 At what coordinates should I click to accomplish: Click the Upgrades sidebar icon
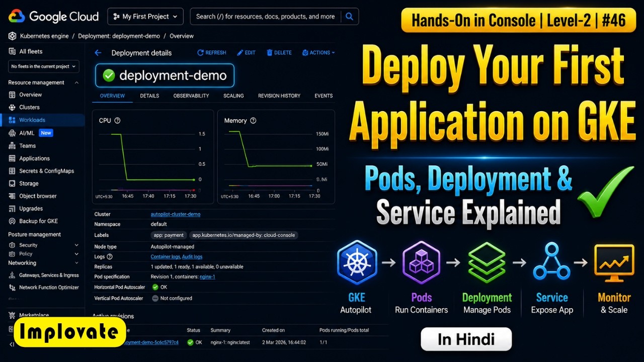[12, 209]
